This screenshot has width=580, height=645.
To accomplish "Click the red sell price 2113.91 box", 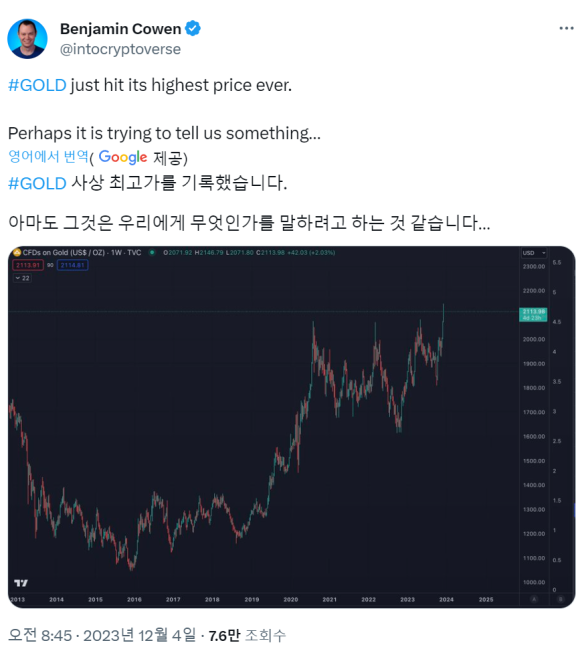I will pos(28,265).
